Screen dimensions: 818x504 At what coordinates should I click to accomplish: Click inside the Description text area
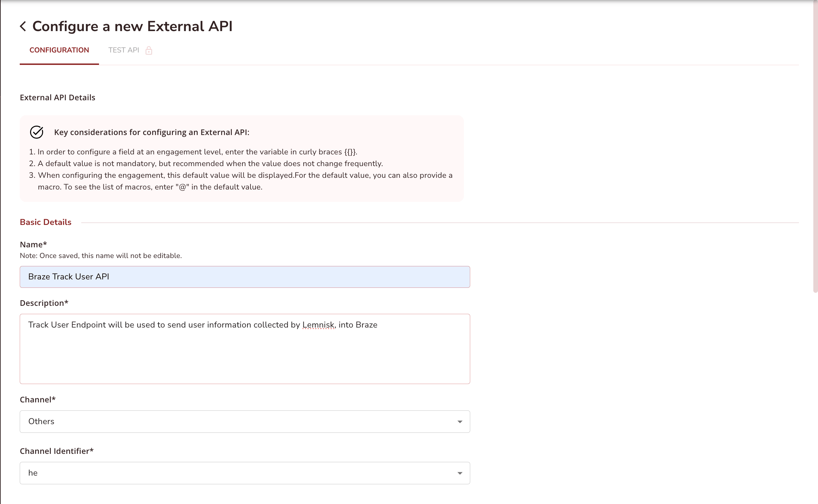pos(245,349)
